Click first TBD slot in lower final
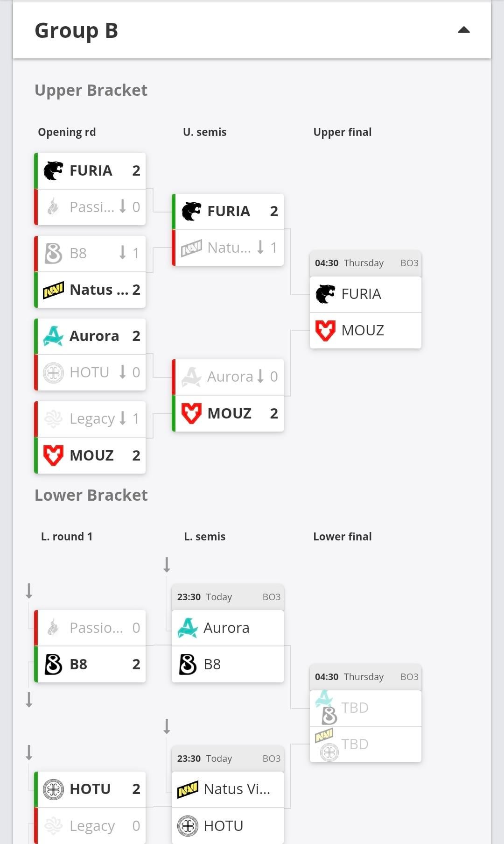Viewport: 504px width, 844px height. pyautogui.click(x=365, y=708)
